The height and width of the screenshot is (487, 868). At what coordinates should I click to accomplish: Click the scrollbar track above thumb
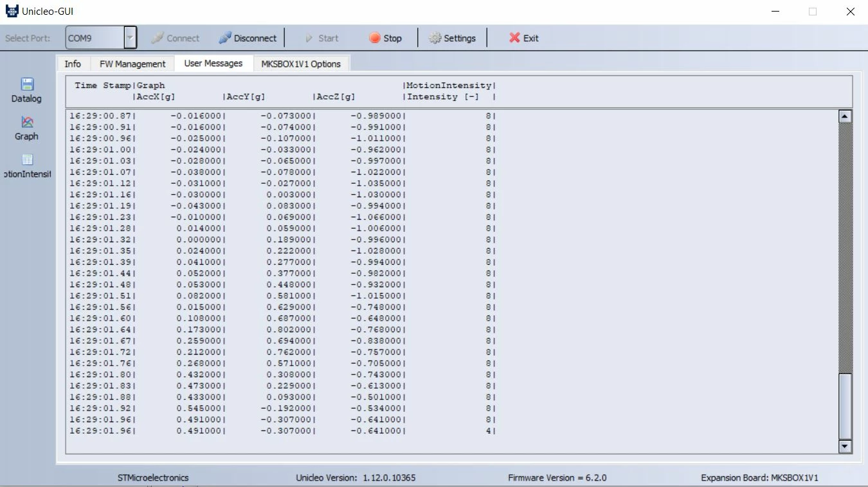click(x=845, y=247)
